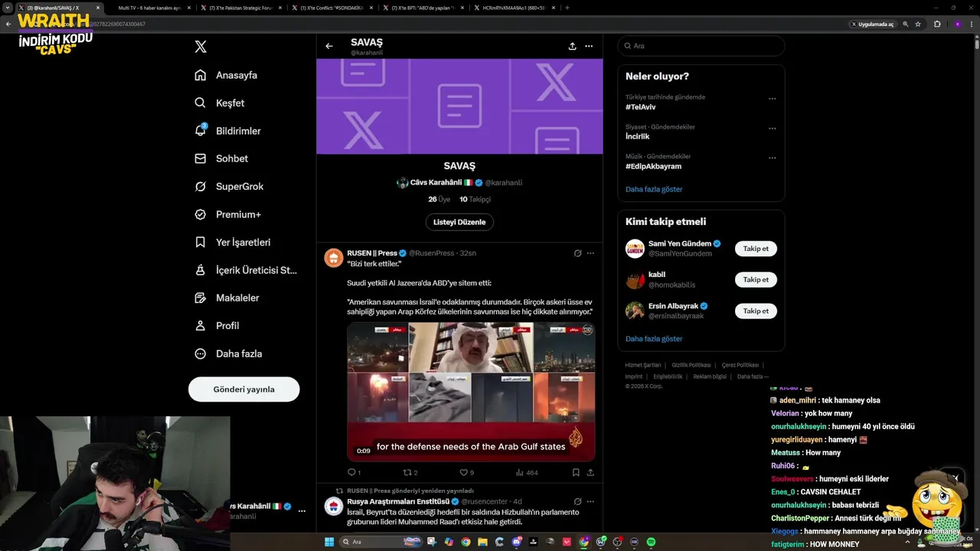Follow Sami Yen Gündem
The height and width of the screenshot is (551, 980).
pyautogui.click(x=756, y=249)
